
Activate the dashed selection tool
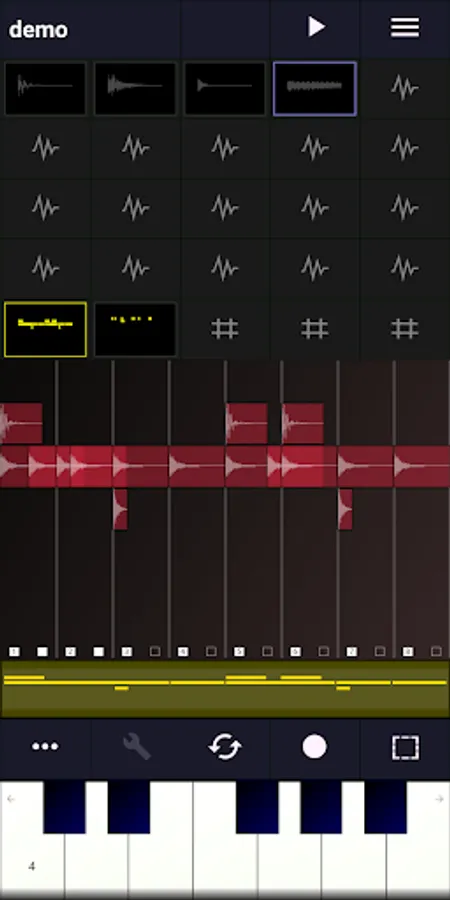405,747
